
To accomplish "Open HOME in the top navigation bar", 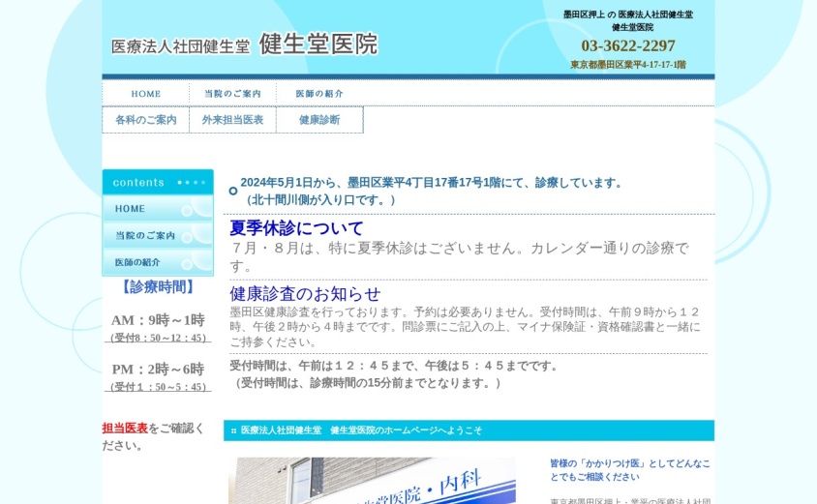I will pos(146,94).
